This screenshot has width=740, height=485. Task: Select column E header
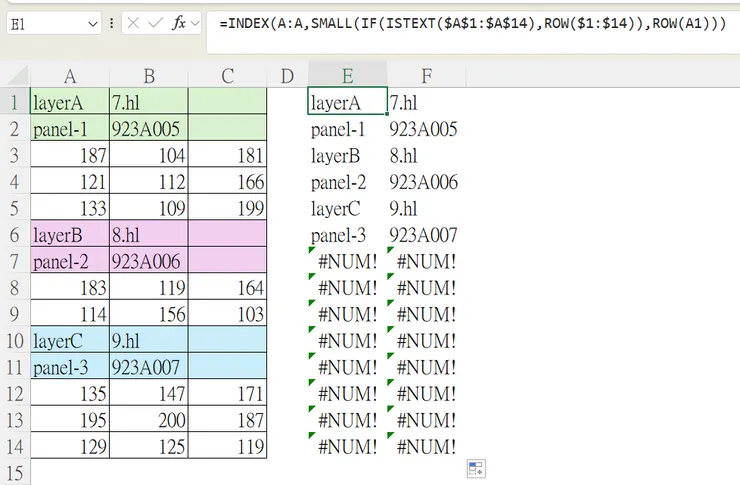click(347, 76)
